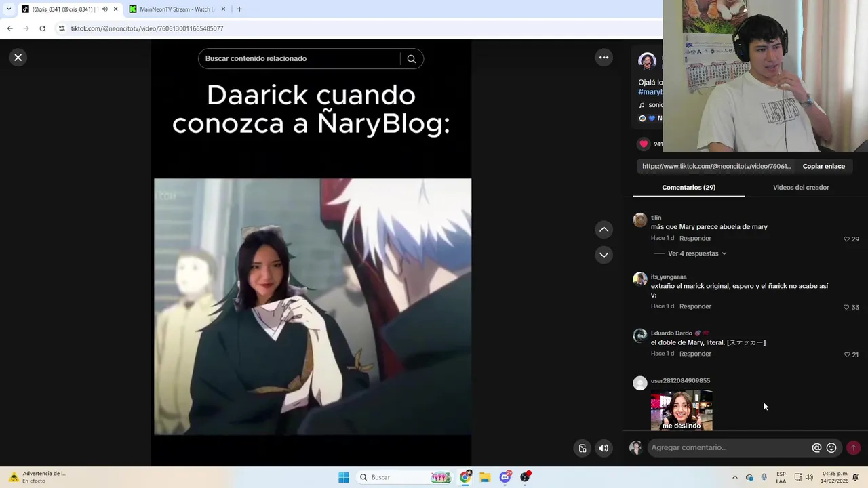
Task: Open the weather advisory widget
Action: click(37, 477)
